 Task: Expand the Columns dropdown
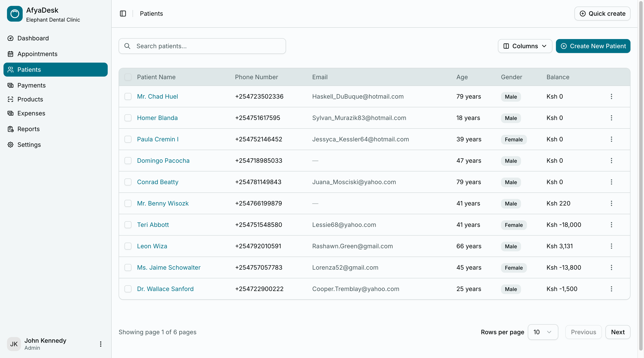[525, 46]
